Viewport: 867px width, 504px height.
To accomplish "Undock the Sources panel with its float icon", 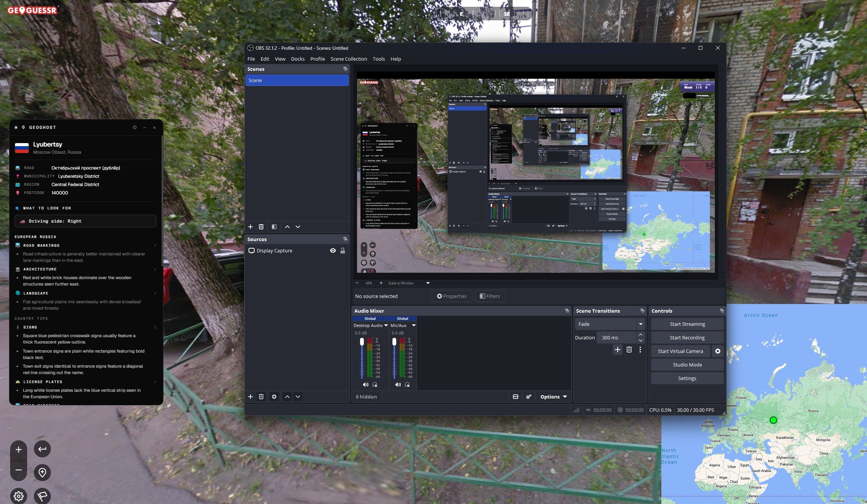I will click(x=345, y=239).
